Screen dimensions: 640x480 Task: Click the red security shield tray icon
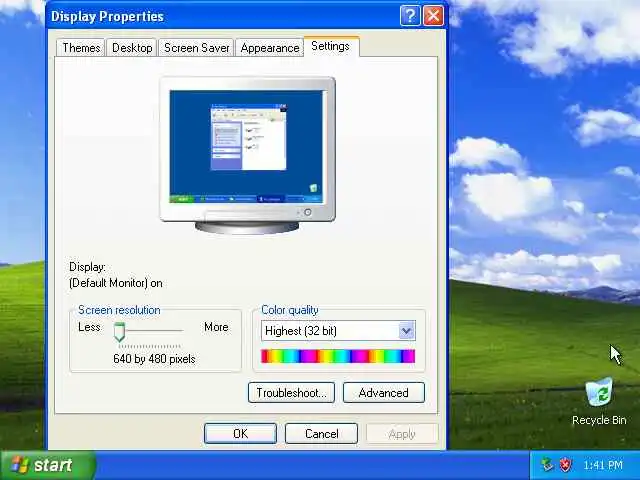[x=565, y=464]
